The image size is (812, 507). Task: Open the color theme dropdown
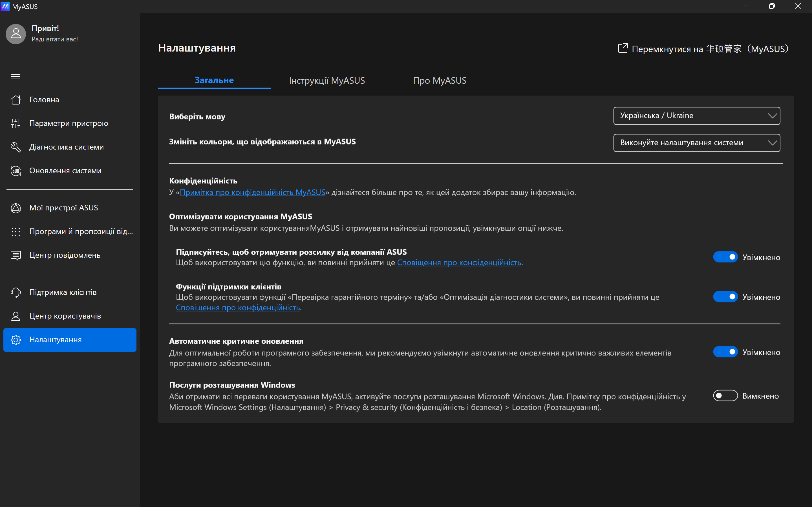click(x=697, y=143)
